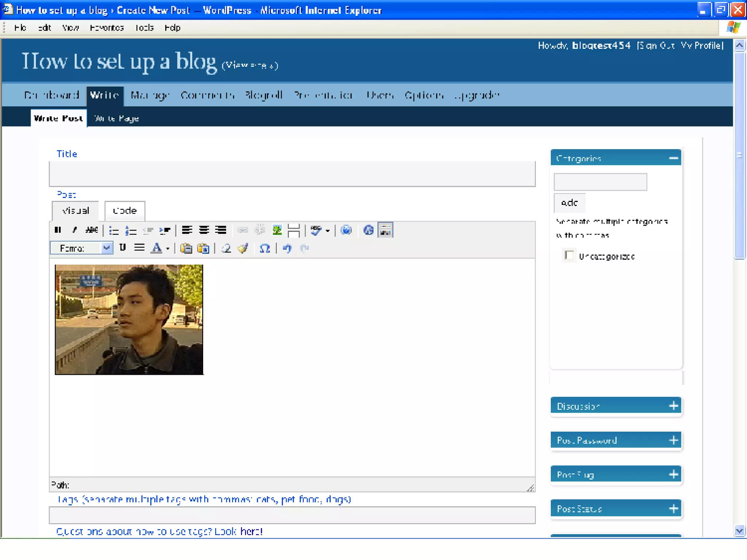The width and height of the screenshot is (747, 560).
Task: Open the Favorites menu in Internet Explorer
Action: (x=107, y=28)
